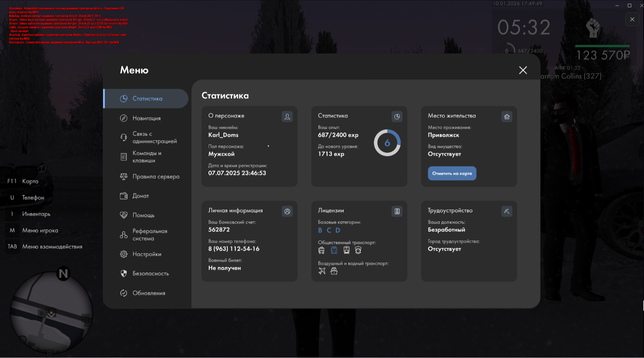Click the user icon in Личная информация card
Viewport: 644px width, 358px height.
pyautogui.click(x=287, y=211)
